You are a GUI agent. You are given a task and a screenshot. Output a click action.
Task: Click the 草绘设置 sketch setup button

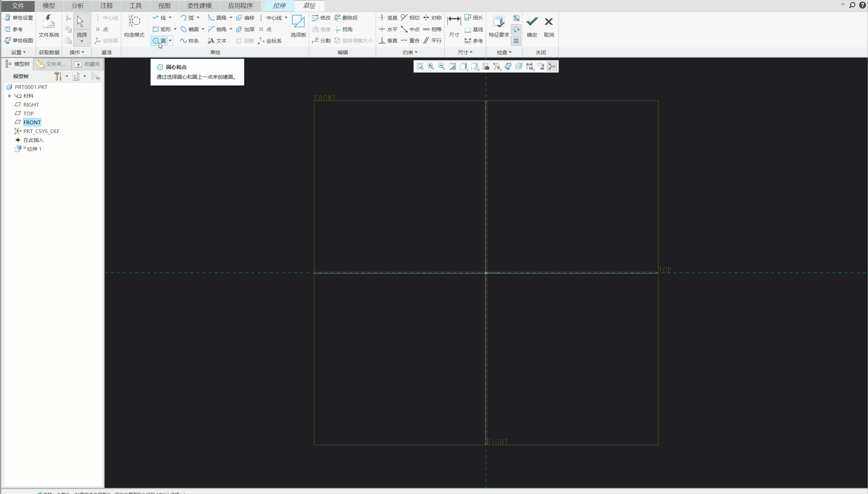(19, 18)
